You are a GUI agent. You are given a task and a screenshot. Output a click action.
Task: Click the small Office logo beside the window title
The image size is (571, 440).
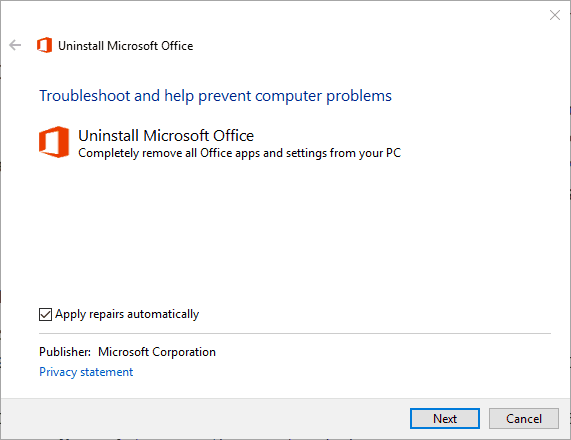(44, 45)
